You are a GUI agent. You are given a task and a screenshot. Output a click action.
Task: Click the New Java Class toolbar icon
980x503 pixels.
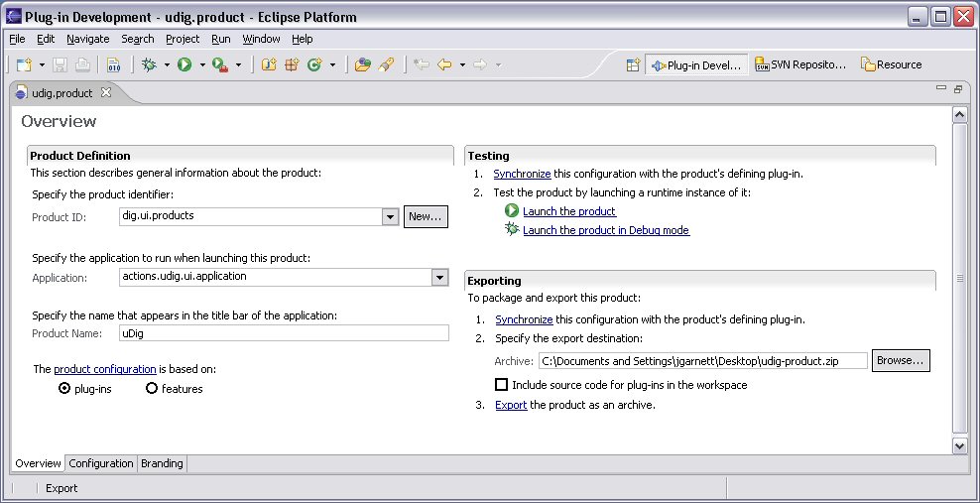[314, 64]
